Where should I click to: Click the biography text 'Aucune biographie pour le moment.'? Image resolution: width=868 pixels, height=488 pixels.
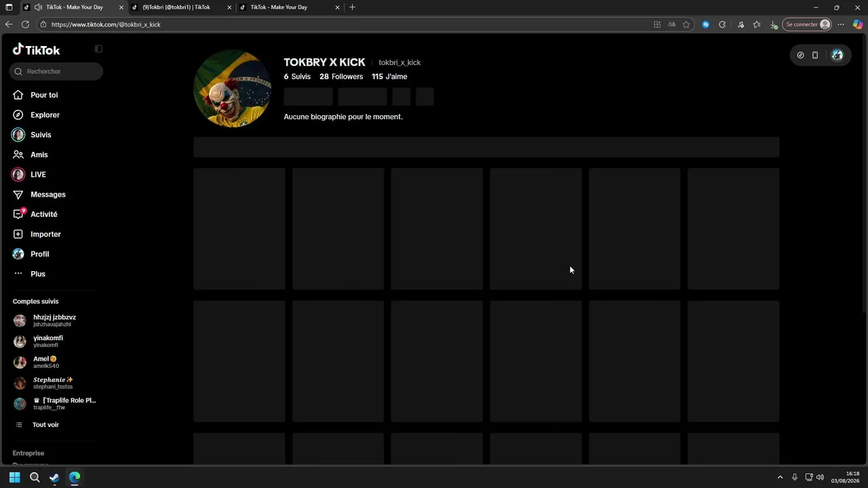tap(343, 117)
